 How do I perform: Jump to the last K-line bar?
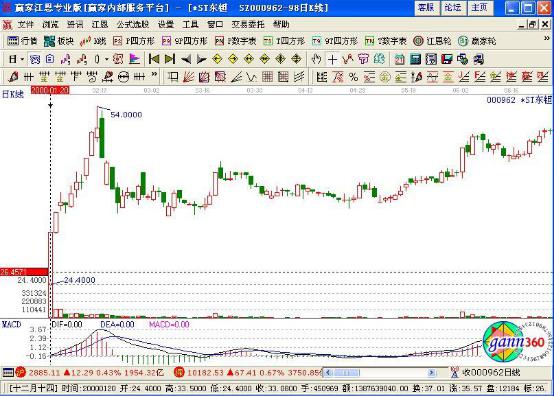pos(170,59)
